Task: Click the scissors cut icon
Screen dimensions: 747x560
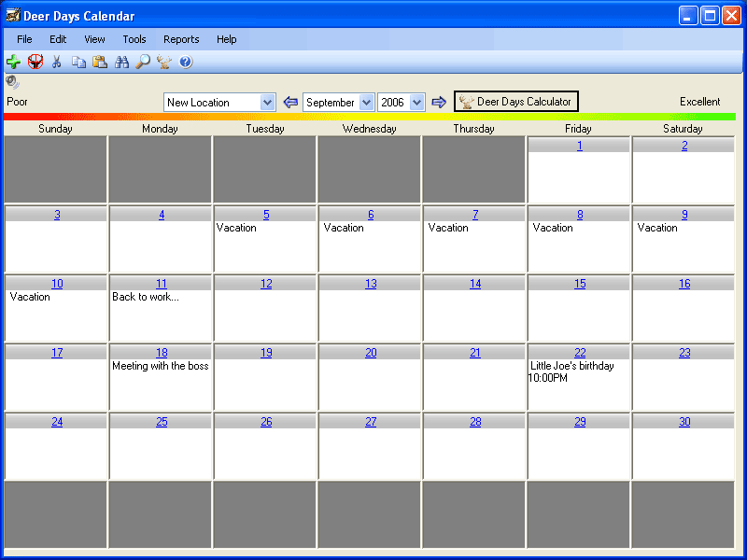Action: tap(57, 62)
